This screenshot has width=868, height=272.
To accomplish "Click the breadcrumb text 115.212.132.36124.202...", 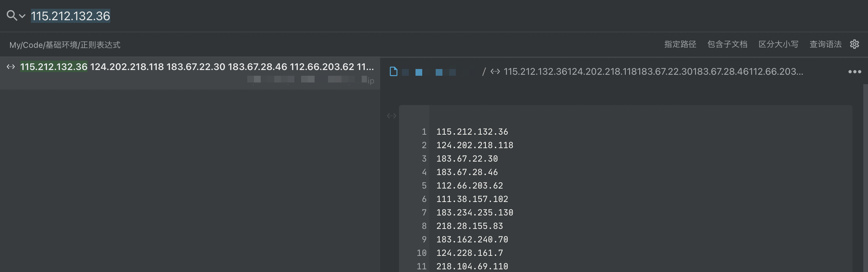I will click(653, 71).
